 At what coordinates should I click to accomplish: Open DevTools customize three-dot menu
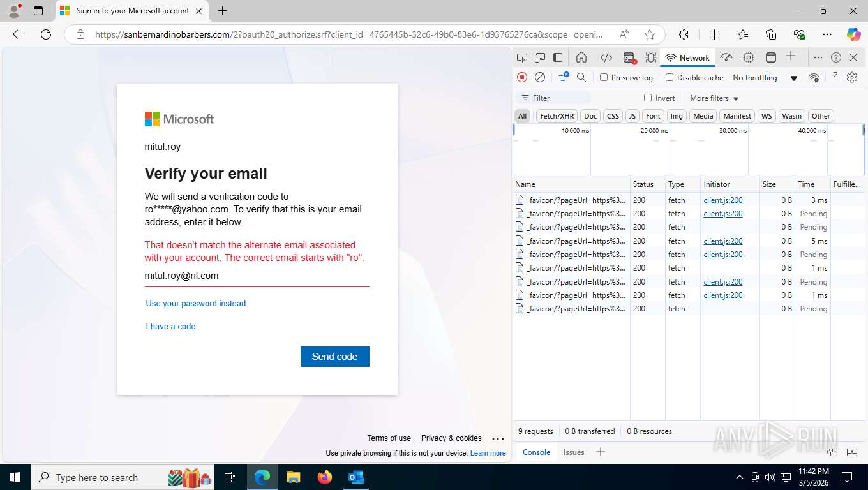pos(818,57)
